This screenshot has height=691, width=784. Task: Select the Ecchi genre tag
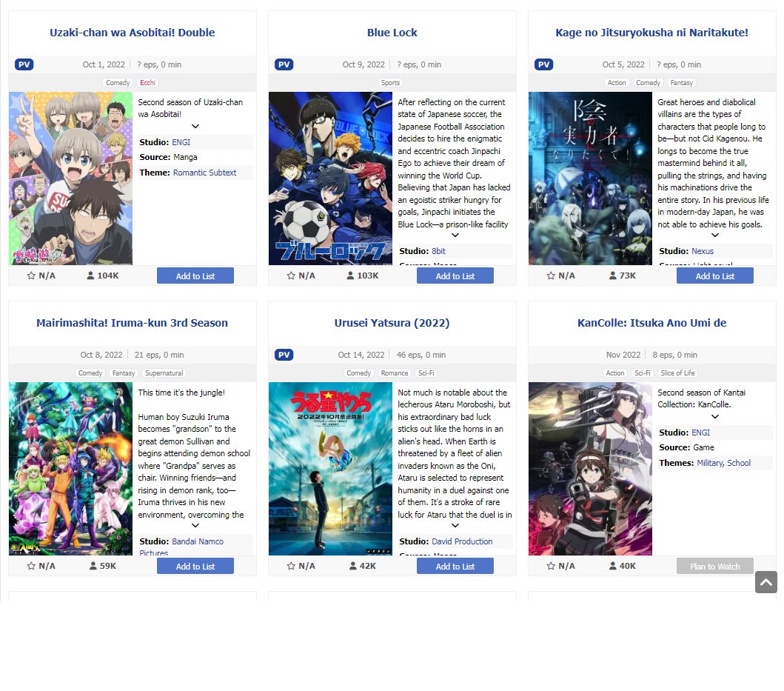(x=147, y=83)
